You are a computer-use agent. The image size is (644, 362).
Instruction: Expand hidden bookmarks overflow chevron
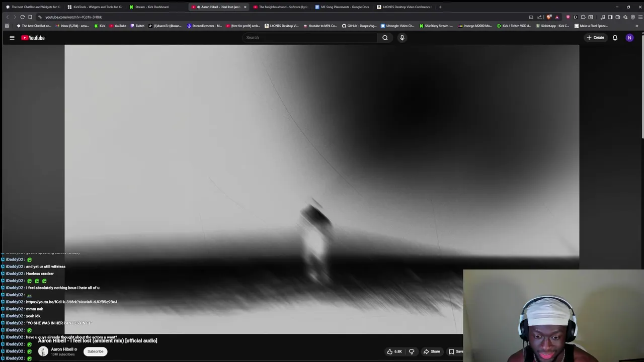pyautogui.click(x=637, y=26)
